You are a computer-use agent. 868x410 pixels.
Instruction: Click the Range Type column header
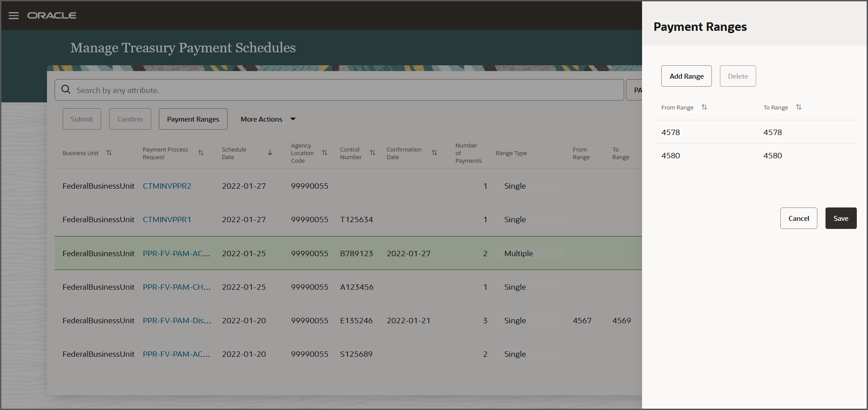[511, 153]
